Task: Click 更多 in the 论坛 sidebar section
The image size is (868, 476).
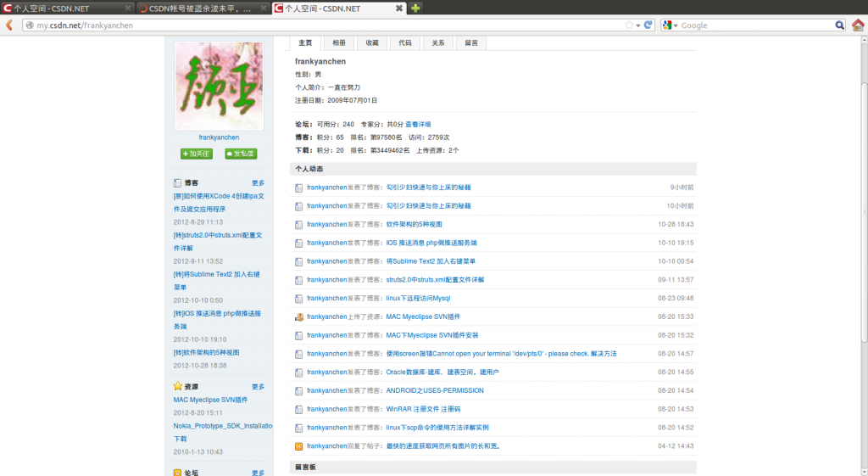Action: point(258,473)
